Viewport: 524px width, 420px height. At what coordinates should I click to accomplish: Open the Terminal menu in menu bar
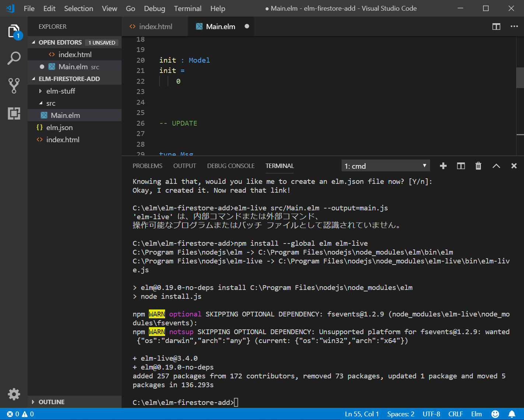pos(188,8)
